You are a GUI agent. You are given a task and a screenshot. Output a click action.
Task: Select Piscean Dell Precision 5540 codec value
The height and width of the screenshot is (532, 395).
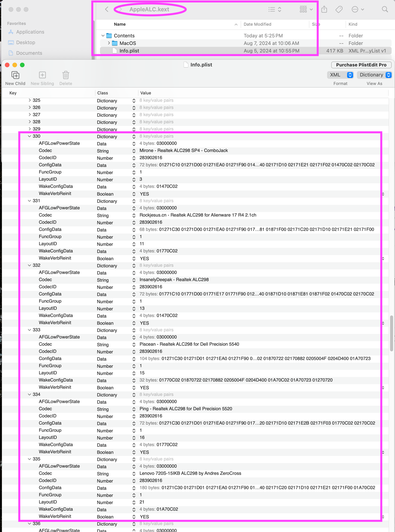coord(189,344)
